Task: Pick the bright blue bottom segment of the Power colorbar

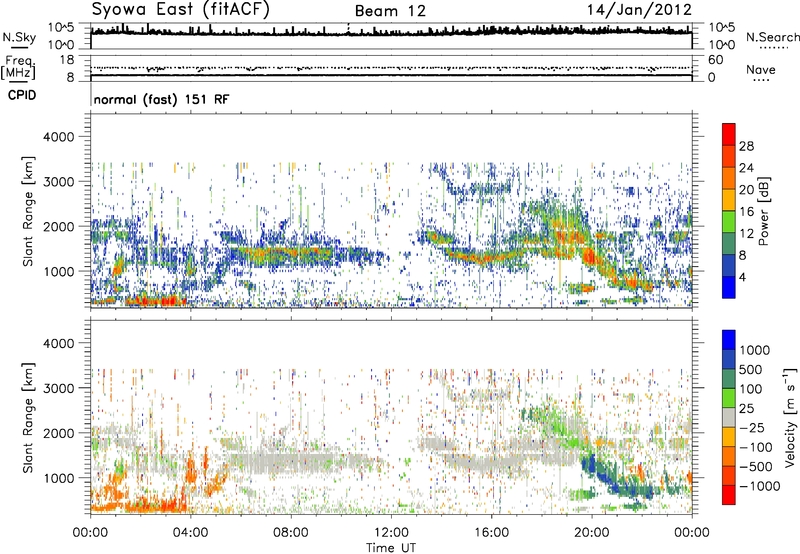Action: point(729,287)
